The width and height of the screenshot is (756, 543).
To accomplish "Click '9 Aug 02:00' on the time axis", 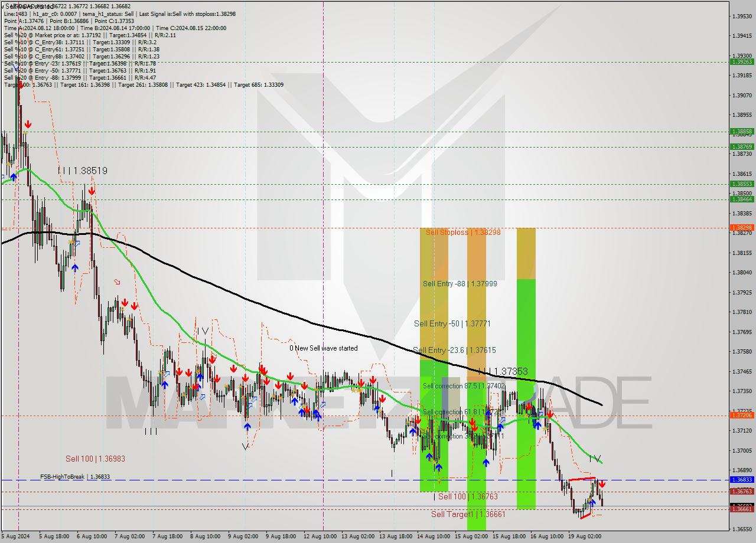I will click(243, 537).
